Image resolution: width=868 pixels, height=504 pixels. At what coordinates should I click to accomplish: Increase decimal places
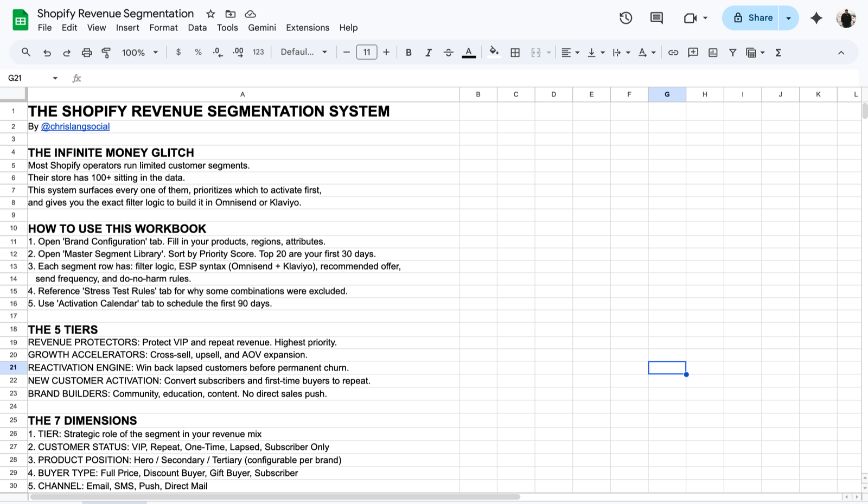coord(238,52)
